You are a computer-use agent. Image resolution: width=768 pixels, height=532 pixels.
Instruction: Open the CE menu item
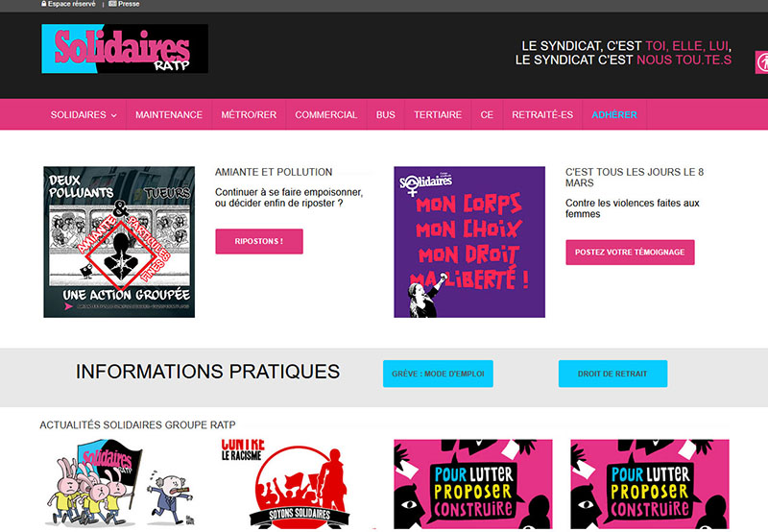(x=487, y=114)
